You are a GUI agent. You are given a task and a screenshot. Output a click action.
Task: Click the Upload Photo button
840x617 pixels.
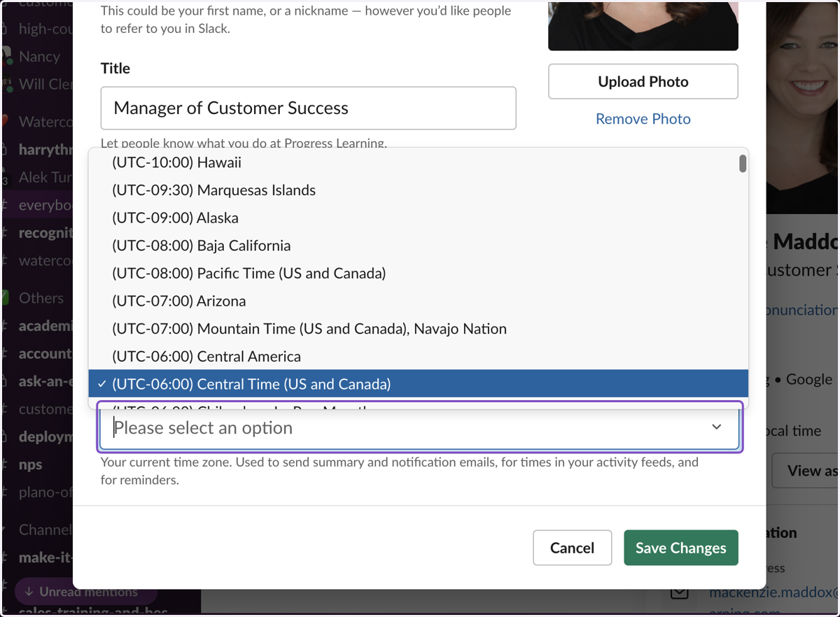pos(643,82)
